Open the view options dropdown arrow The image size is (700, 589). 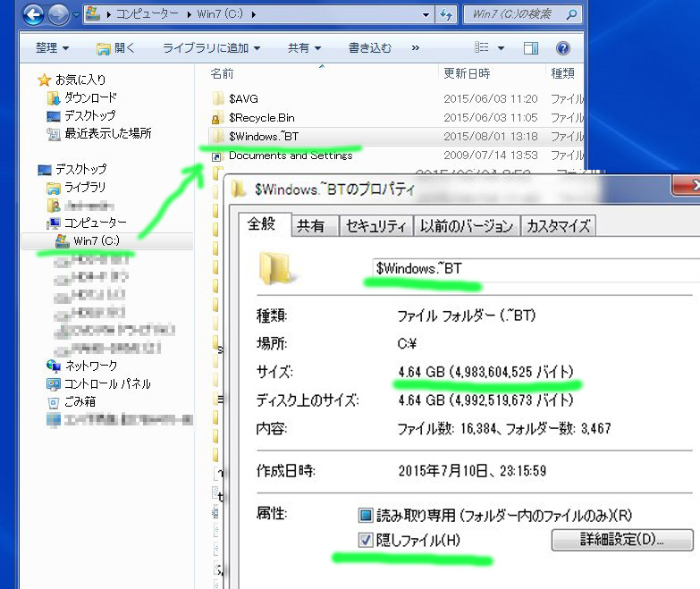pyautogui.click(x=501, y=47)
